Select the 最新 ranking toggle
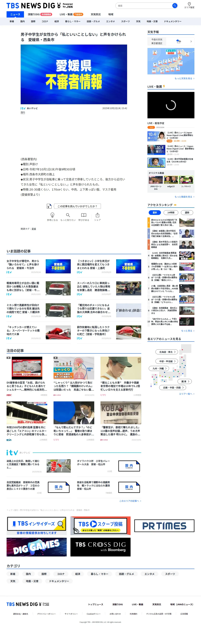 155,212
